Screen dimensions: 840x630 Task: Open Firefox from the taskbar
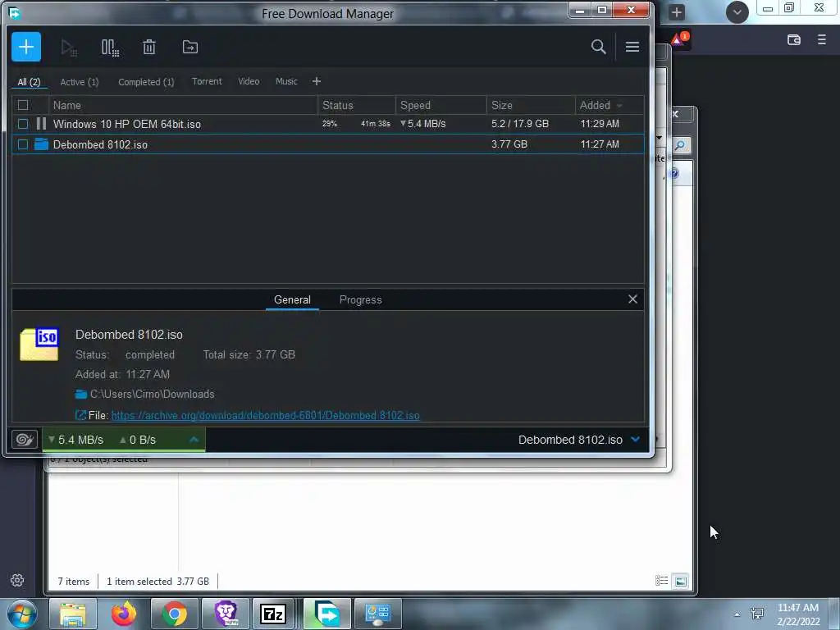(x=124, y=614)
